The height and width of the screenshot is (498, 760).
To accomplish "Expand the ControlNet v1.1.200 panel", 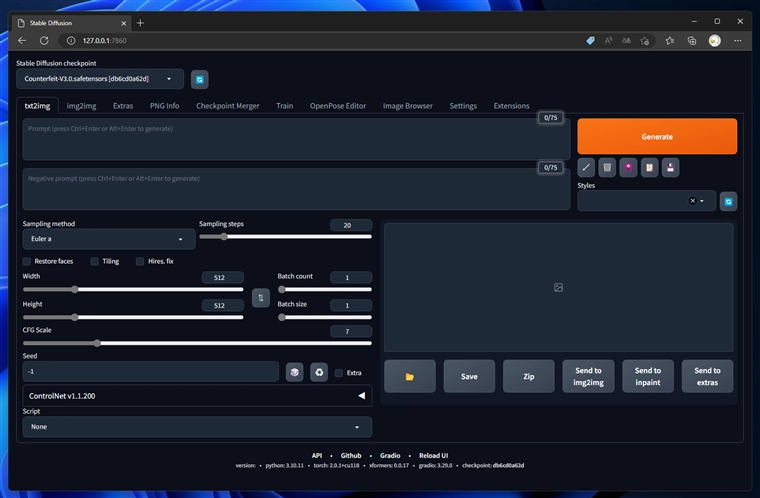I will tap(197, 396).
